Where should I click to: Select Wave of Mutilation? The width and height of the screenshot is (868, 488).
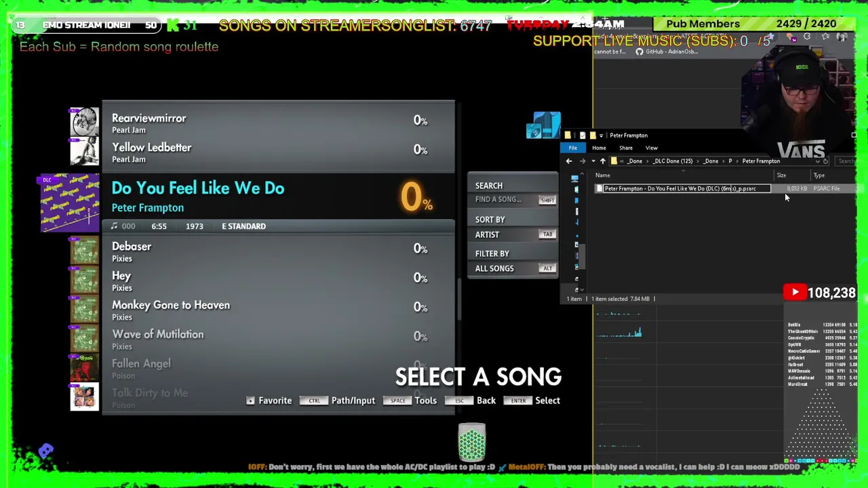click(x=278, y=339)
